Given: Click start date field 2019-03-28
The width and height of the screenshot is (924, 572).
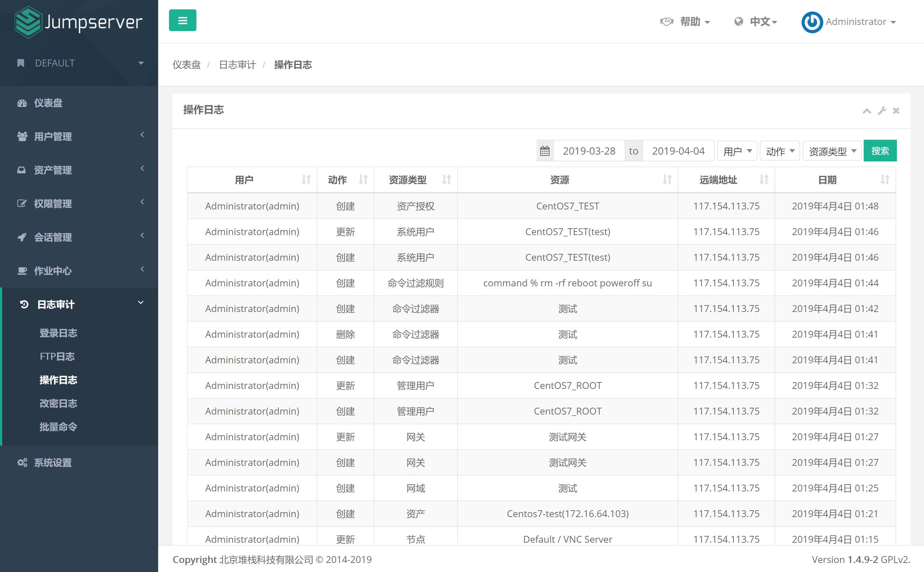Looking at the screenshot, I should (589, 151).
